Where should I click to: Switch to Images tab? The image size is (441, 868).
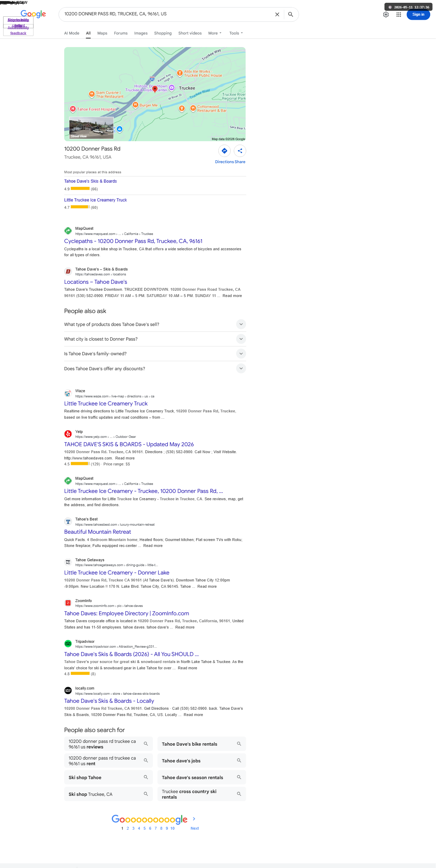[x=141, y=33]
